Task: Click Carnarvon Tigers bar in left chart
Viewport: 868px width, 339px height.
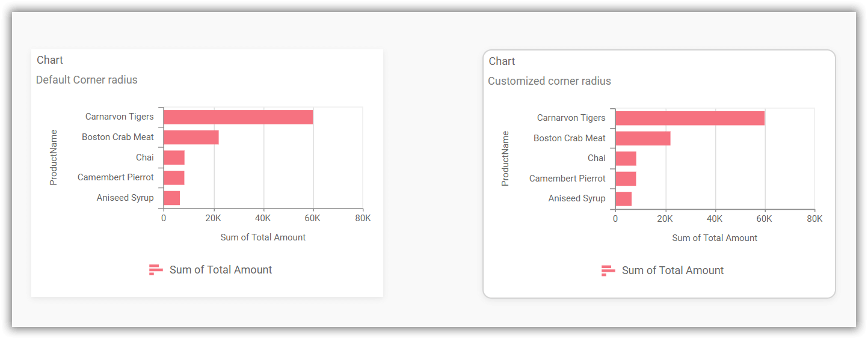Action: coord(238,117)
